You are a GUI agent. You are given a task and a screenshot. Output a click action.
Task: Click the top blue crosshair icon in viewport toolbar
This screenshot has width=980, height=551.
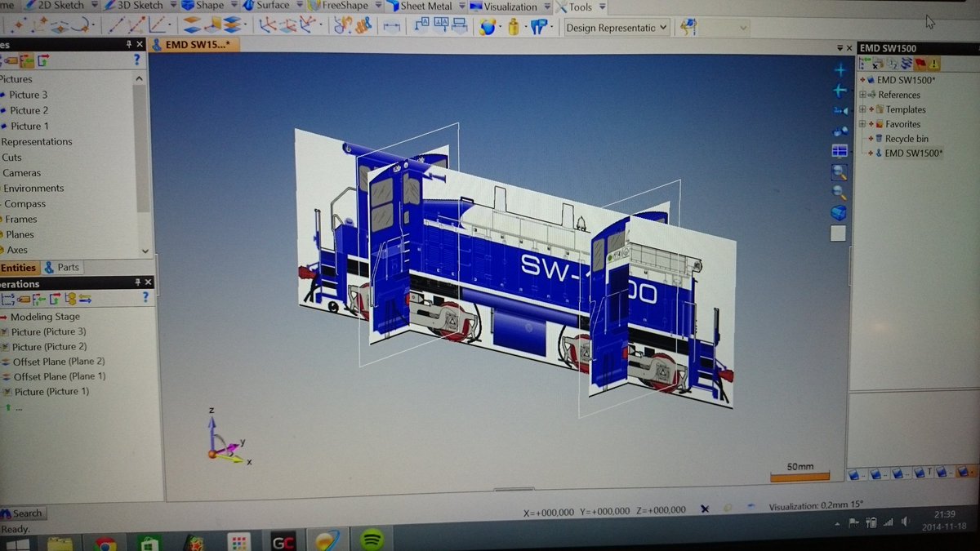point(840,70)
